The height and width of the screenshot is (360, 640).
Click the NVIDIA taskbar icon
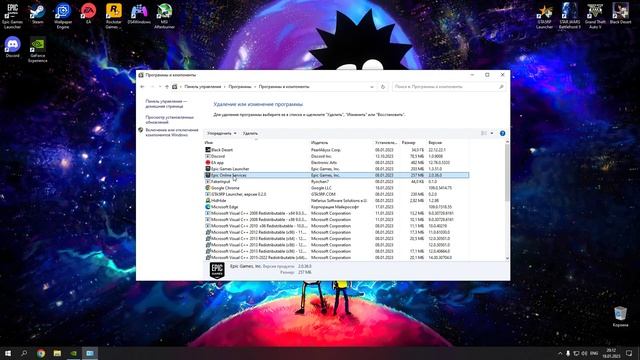tap(73, 353)
